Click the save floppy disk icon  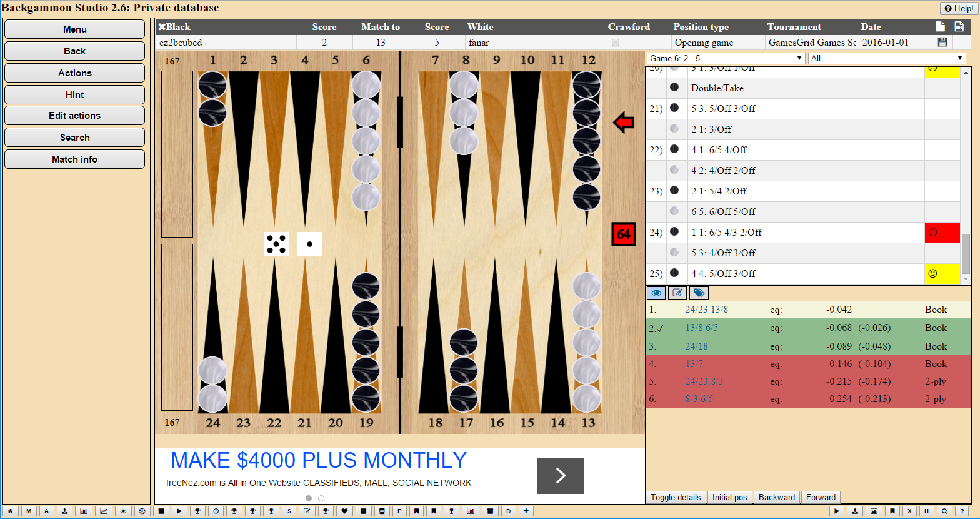point(942,43)
